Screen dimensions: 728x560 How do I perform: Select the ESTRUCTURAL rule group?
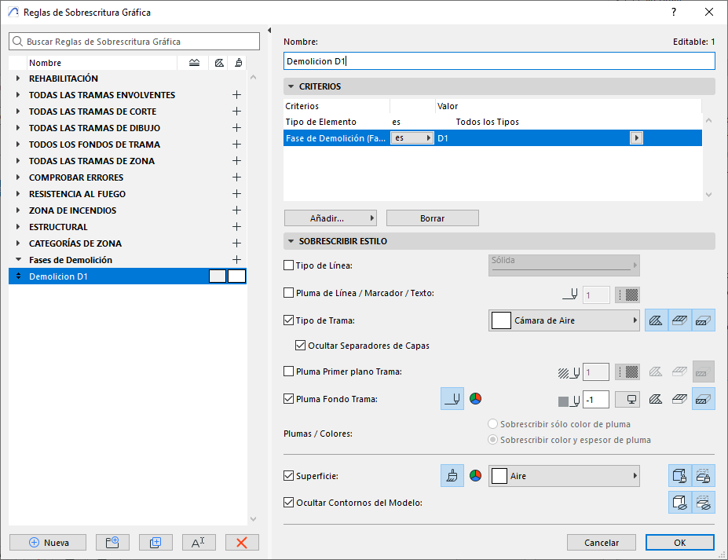58,227
